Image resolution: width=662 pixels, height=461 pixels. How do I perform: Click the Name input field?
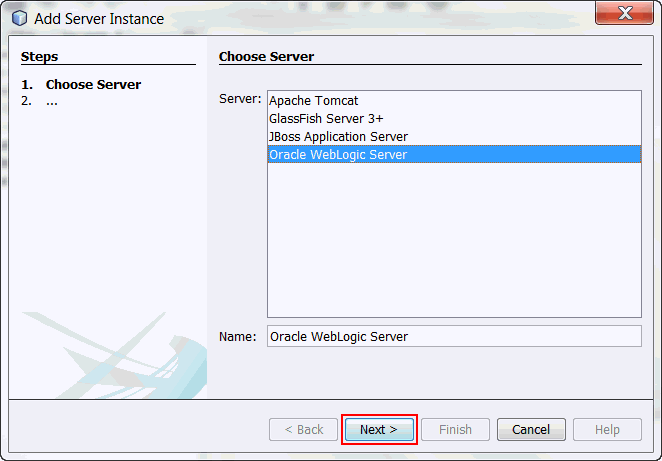pos(454,336)
